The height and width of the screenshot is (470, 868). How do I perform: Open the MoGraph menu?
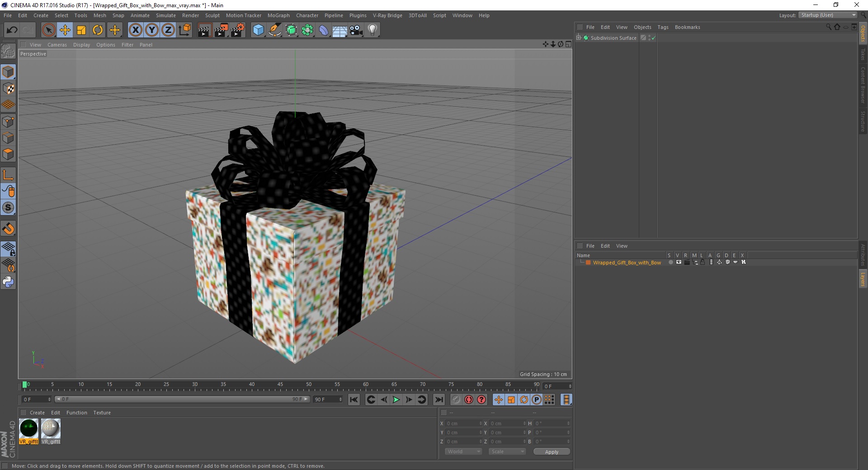click(278, 15)
